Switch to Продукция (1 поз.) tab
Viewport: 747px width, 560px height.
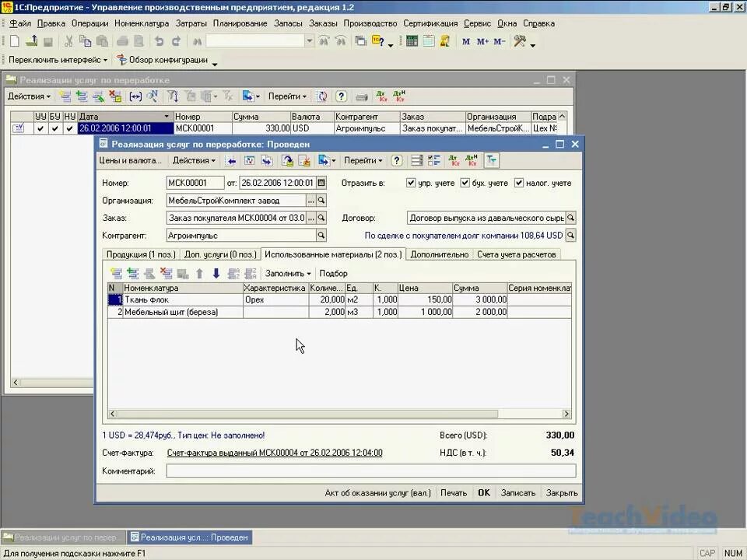(141, 255)
